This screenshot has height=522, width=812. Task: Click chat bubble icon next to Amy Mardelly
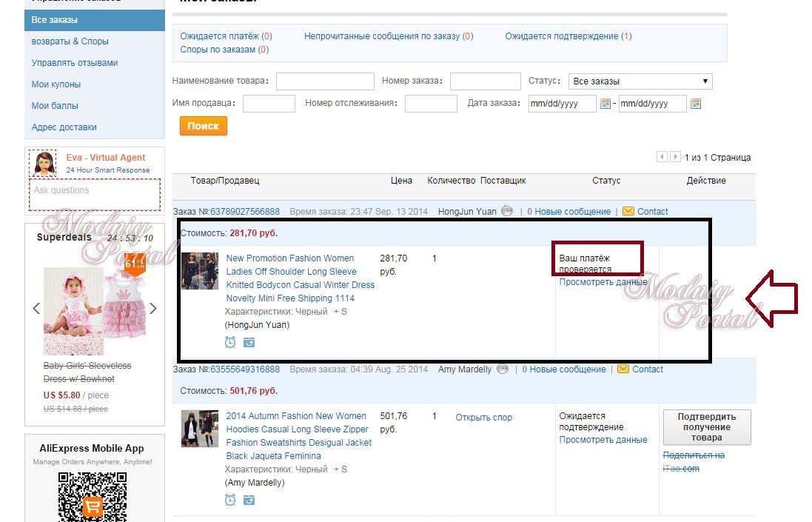(503, 369)
